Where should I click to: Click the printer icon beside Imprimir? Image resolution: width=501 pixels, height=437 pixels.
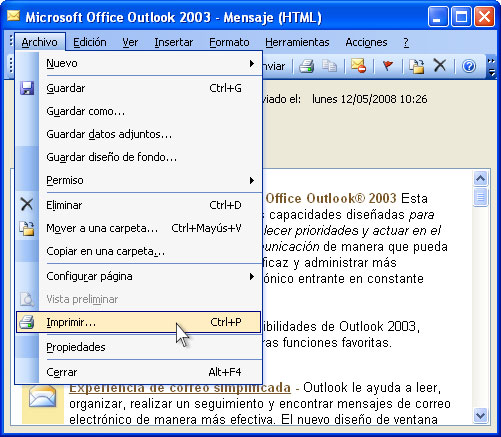click(27, 322)
